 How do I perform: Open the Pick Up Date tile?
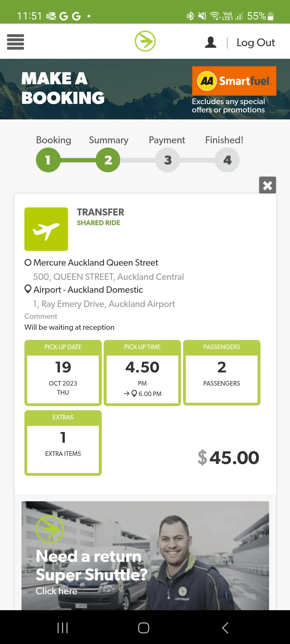click(63, 373)
